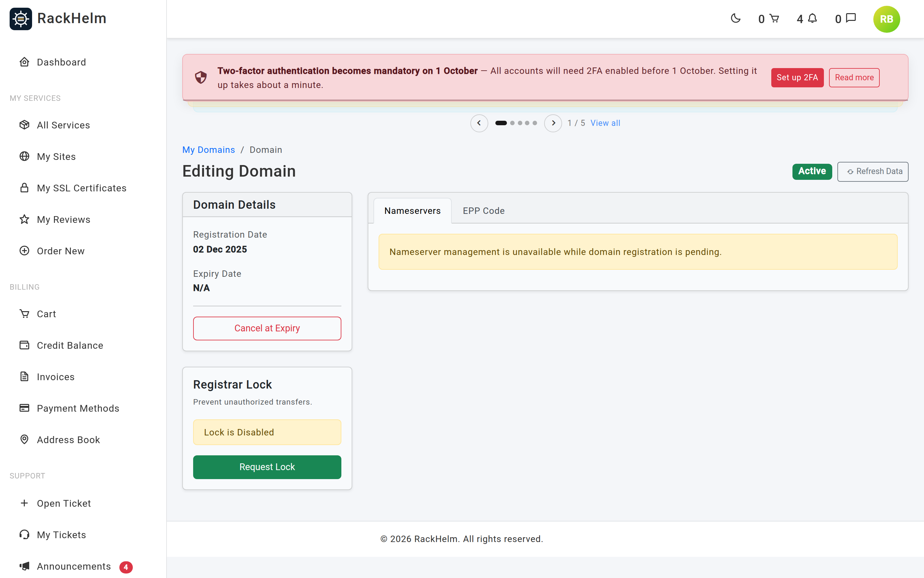The height and width of the screenshot is (578, 924).
Task: Toggle dark mode moon icon
Action: point(735,18)
